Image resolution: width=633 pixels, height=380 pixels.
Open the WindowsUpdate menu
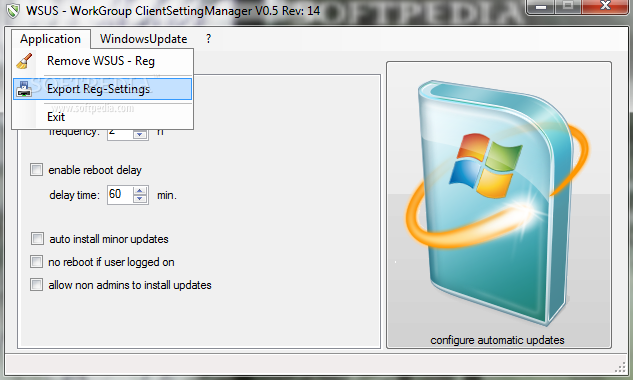(143, 39)
